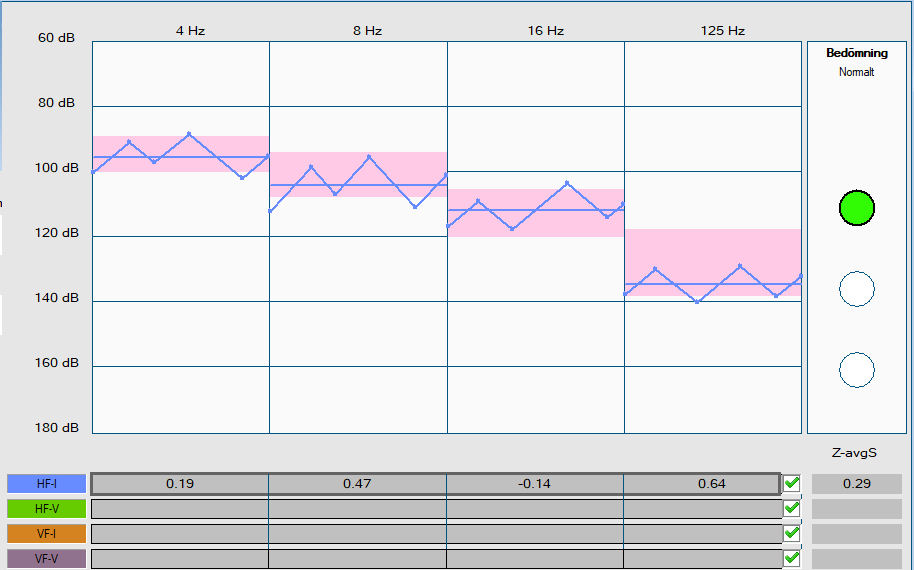Viewport: 914px width, 570px height.
Task: Click the green Bedömning indicator circle
Action: point(856,208)
